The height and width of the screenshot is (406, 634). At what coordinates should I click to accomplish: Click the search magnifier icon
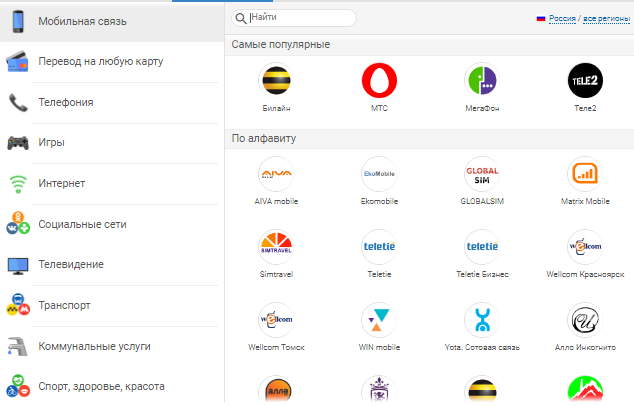pos(241,18)
